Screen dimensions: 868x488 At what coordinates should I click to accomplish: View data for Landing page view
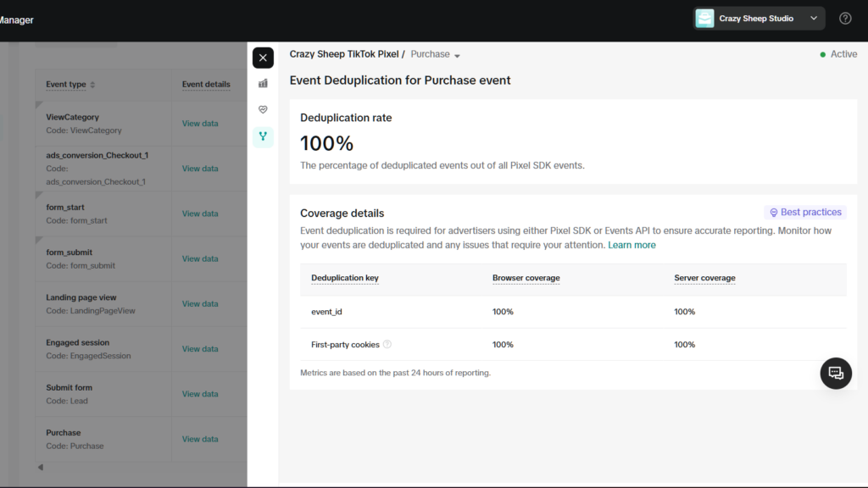click(x=200, y=303)
